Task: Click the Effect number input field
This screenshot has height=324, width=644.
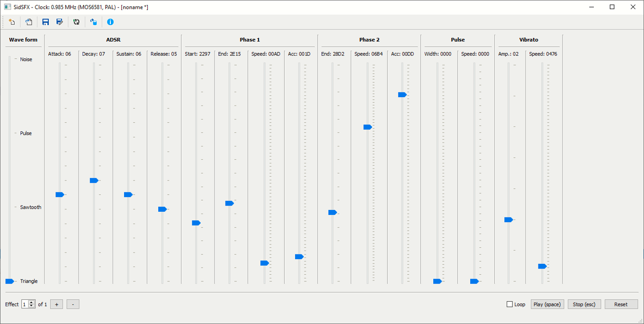Action: [25, 304]
